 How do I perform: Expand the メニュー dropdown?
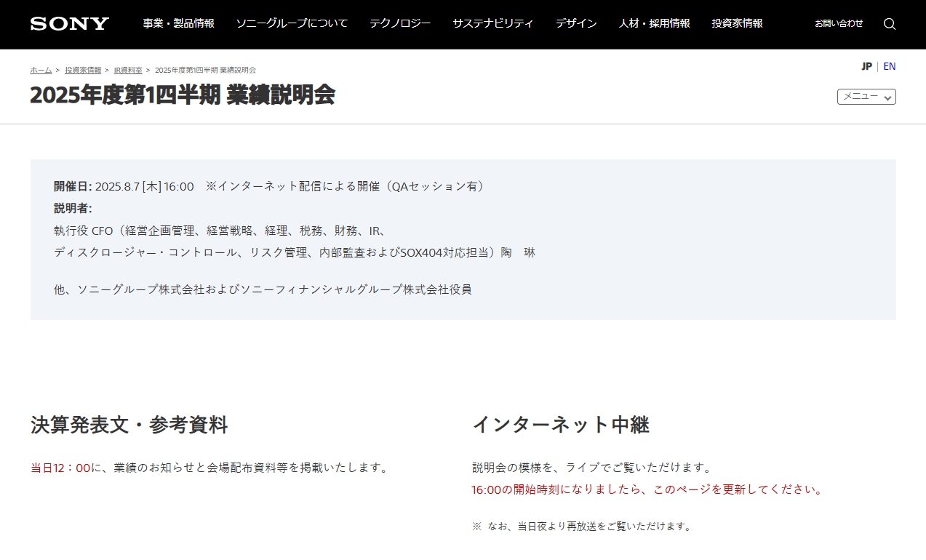pyautogui.click(x=866, y=97)
